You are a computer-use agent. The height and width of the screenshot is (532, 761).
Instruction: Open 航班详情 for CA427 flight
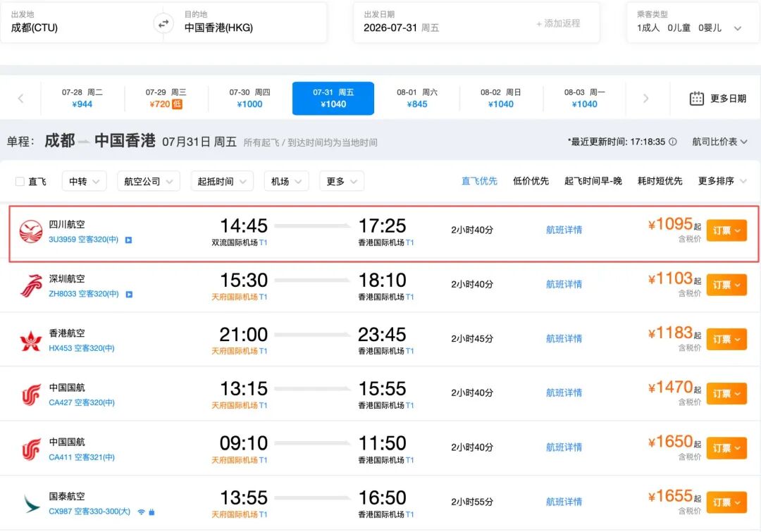point(564,392)
